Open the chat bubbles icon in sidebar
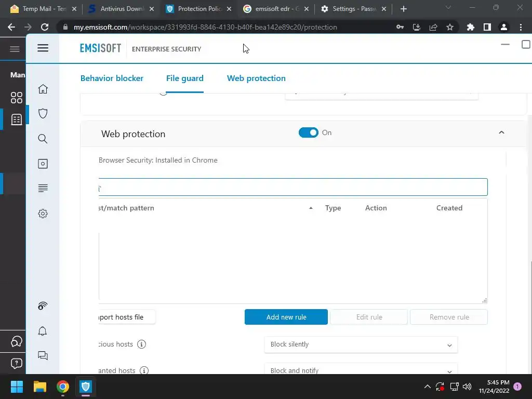The height and width of the screenshot is (399, 532). tap(43, 355)
